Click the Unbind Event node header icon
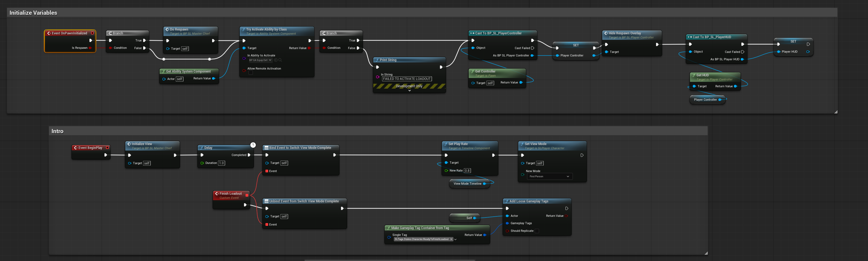Screen dimensions: 868x261 point(267,201)
